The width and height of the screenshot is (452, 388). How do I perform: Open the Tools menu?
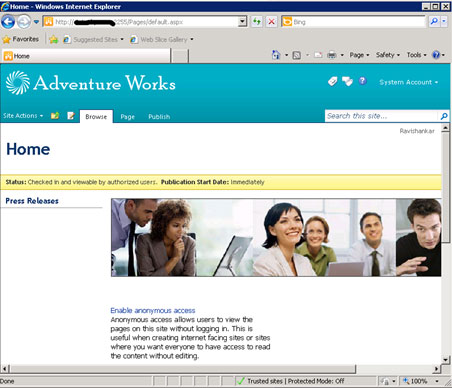[x=416, y=55]
